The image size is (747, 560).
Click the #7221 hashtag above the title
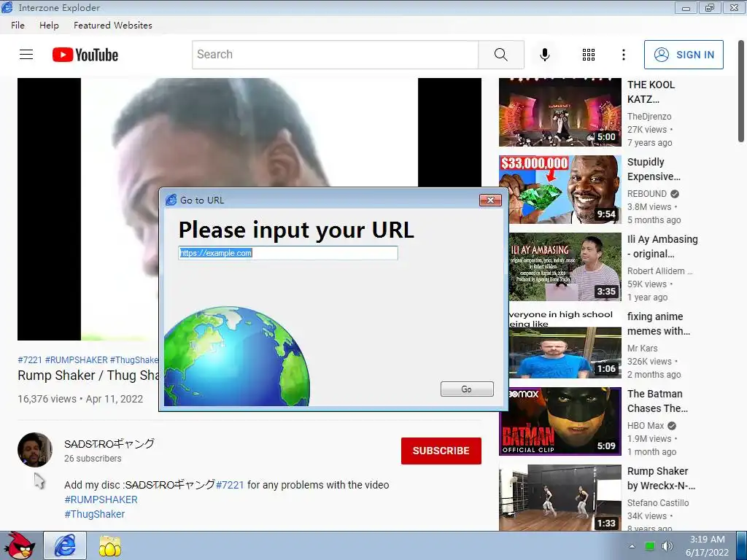pos(30,360)
